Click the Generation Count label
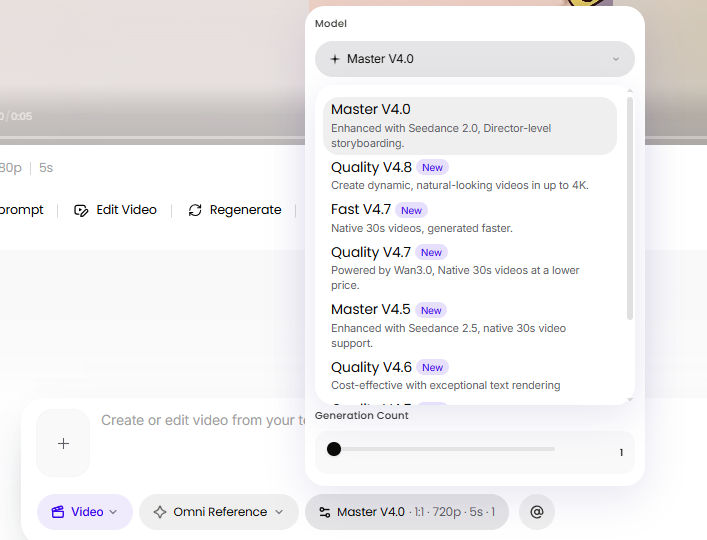 (x=362, y=416)
